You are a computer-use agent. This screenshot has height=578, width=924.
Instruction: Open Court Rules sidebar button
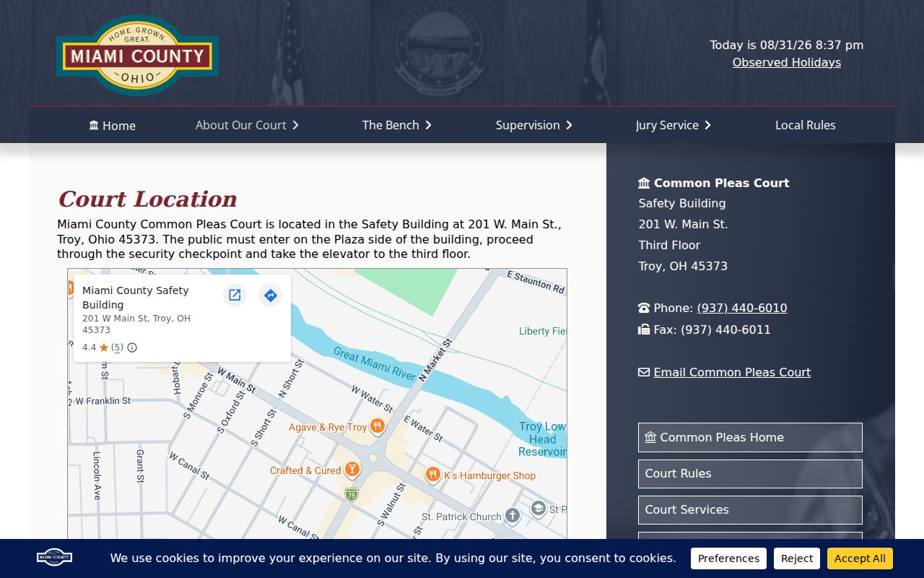[750, 473]
